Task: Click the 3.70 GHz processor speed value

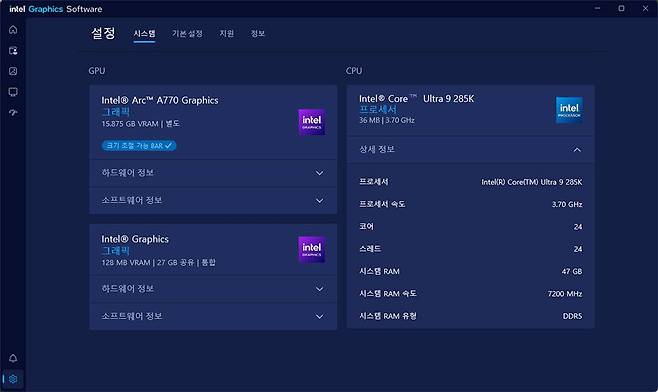Action: pyautogui.click(x=567, y=204)
